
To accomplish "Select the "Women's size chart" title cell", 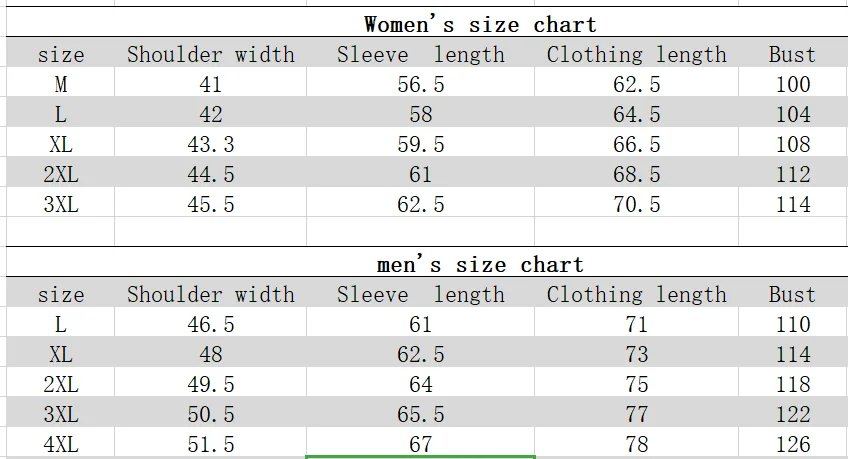I will coord(480,25).
